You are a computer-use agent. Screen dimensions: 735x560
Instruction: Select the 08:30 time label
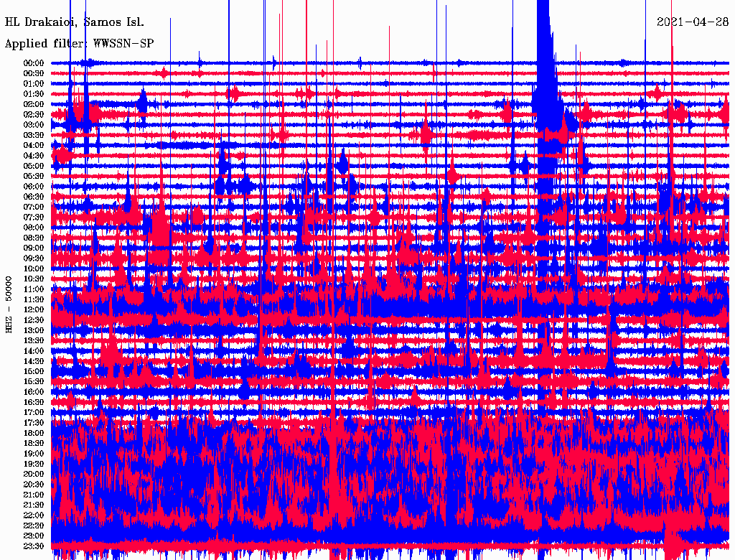pyautogui.click(x=34, y=238)
